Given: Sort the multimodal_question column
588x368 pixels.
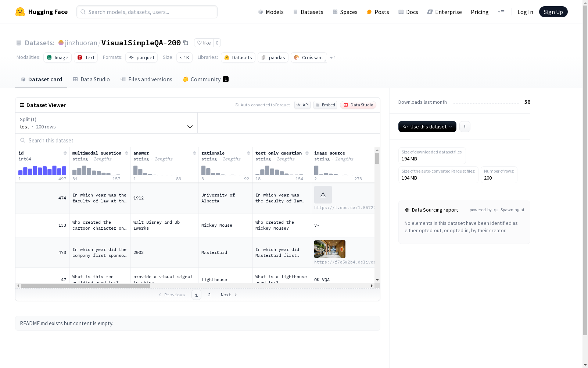Looking at the screenshot, I should click(126, 153).
